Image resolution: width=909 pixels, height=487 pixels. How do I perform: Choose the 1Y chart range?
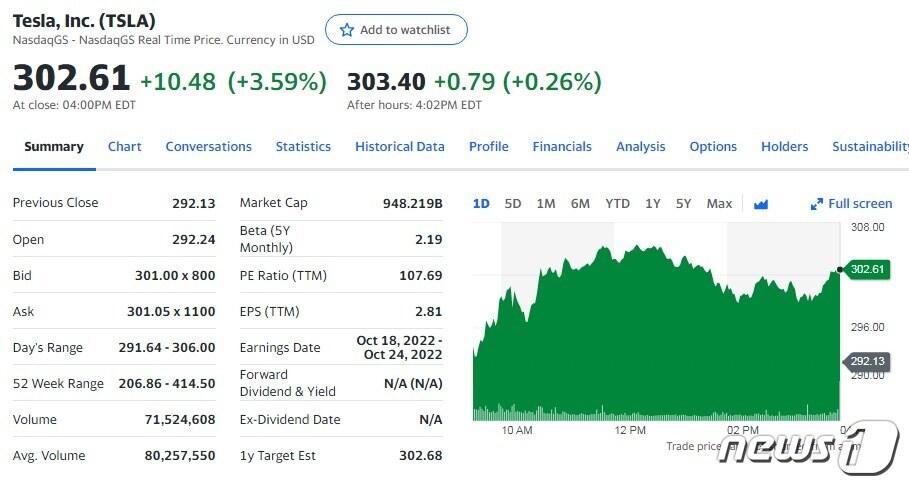tap(652, 204)
